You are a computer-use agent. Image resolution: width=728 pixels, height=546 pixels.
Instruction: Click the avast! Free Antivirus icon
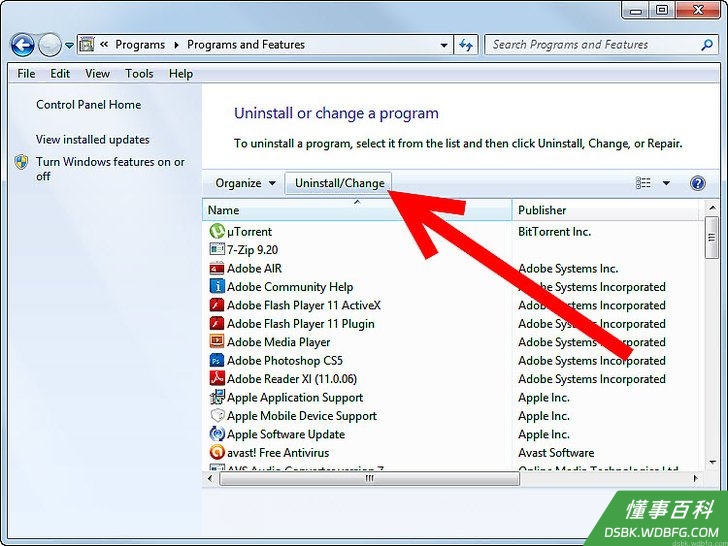[x=217, y=452]
